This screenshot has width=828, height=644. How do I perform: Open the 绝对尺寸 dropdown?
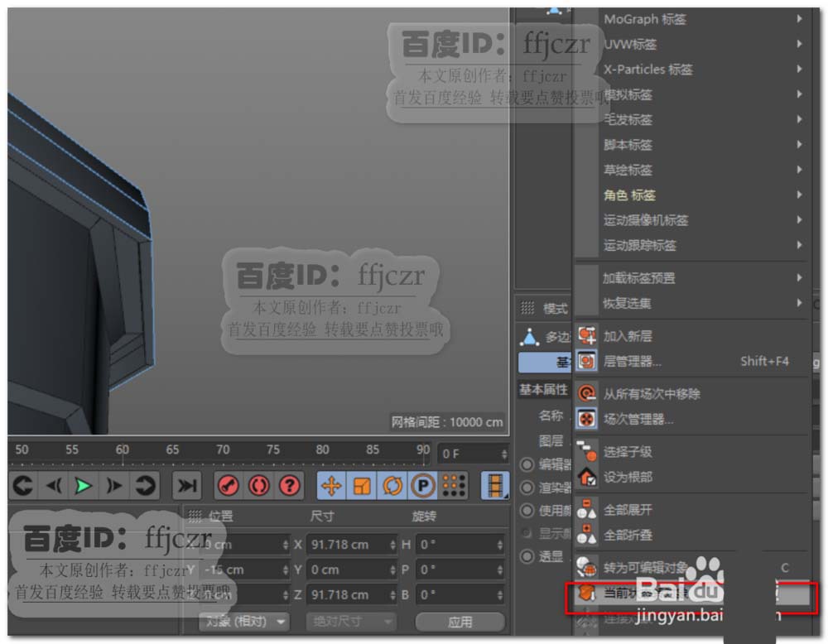click(x=350, y=622)
